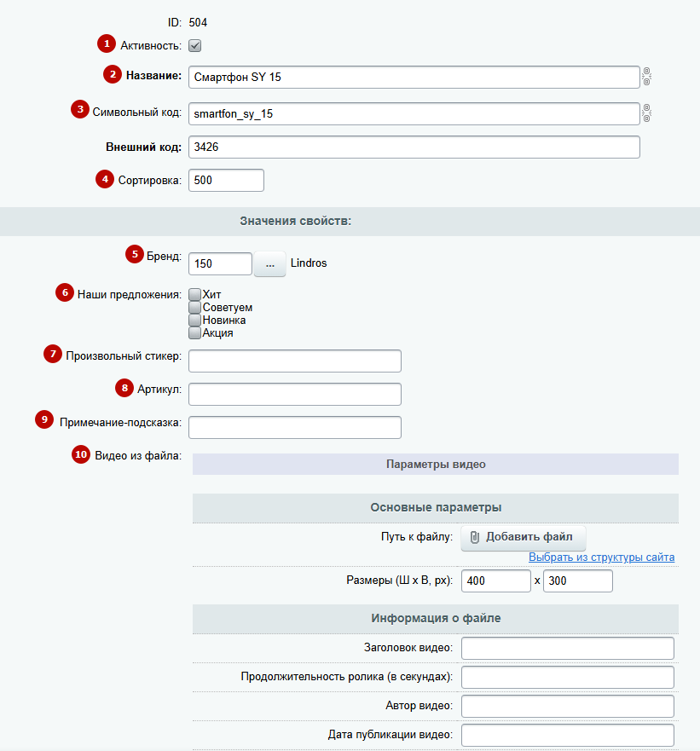Select the Внешний код input
The image size is (700, 751).
click(x=414, y=147)
